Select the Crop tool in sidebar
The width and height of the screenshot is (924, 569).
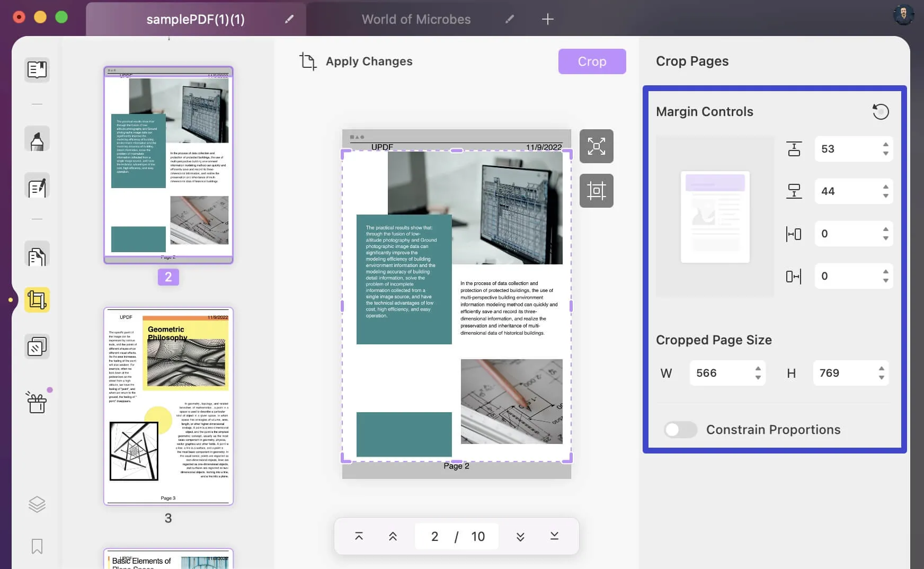tap(37, 300)
